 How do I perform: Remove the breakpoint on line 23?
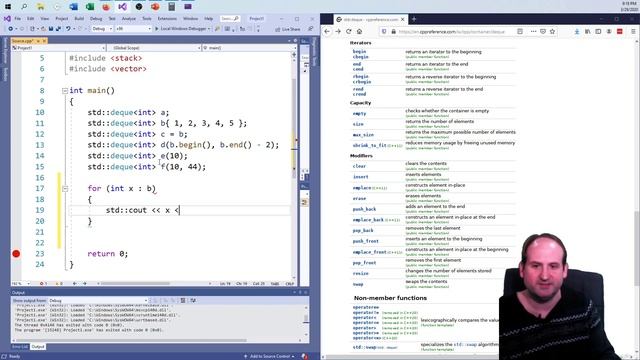(x=16, y=254)
